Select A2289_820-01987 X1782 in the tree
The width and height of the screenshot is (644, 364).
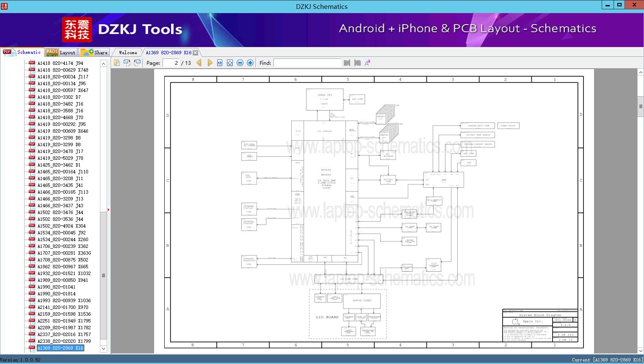pyautogui.click(x=64, y=328)
